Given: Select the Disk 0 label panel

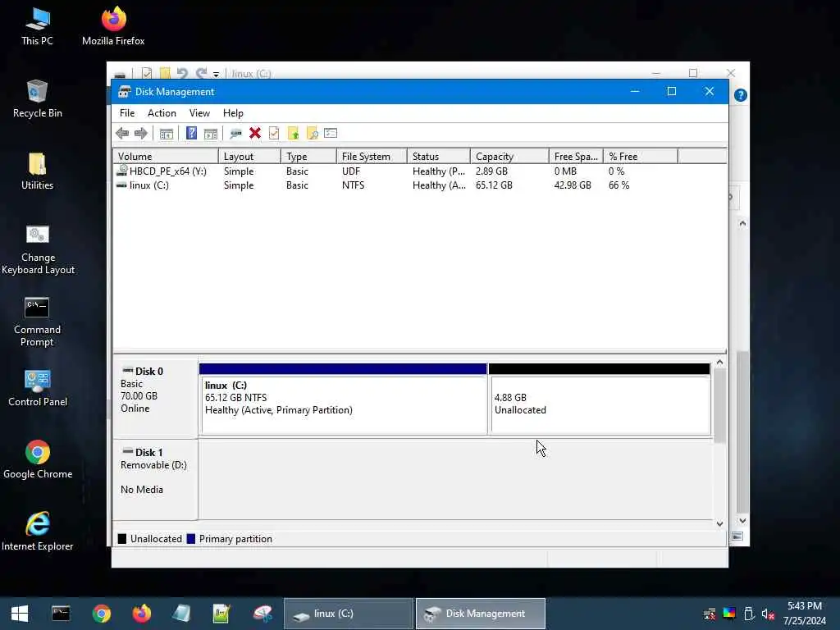Looking at the screenshot, I should coord(155,398).
